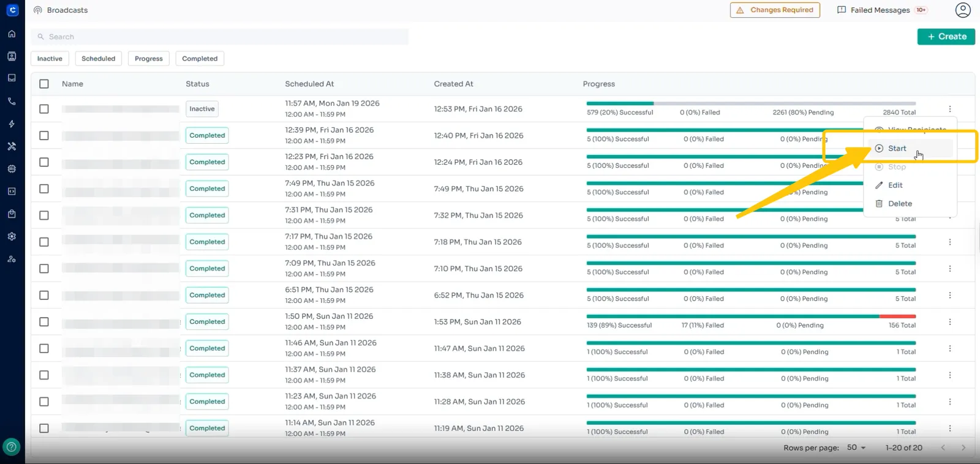Open the home icon in the sidebar
Viewport: 980px width, 464px height.
(x=12, y=34)
